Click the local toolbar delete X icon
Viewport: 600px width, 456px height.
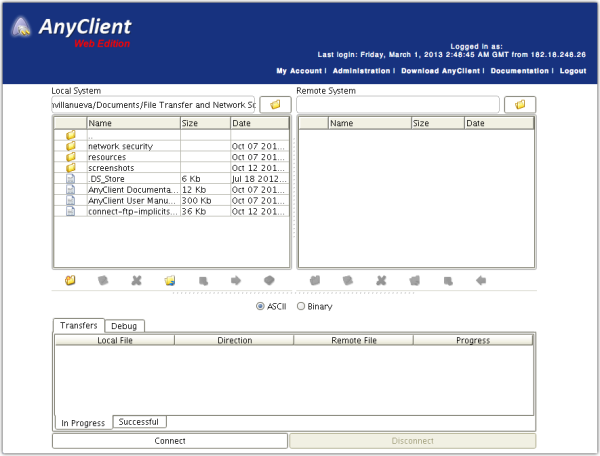pos(136,281)
